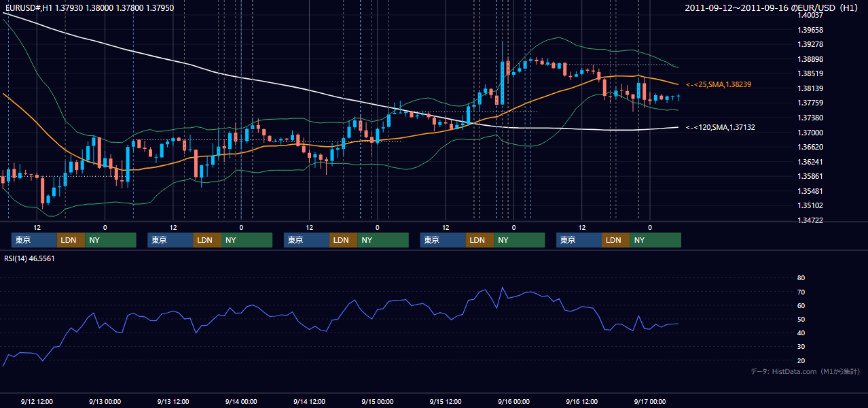Image resolution: width=868 pixels, height=408 pixels.
Task: Click the 1.34722 price label
Action: [810, 220]
